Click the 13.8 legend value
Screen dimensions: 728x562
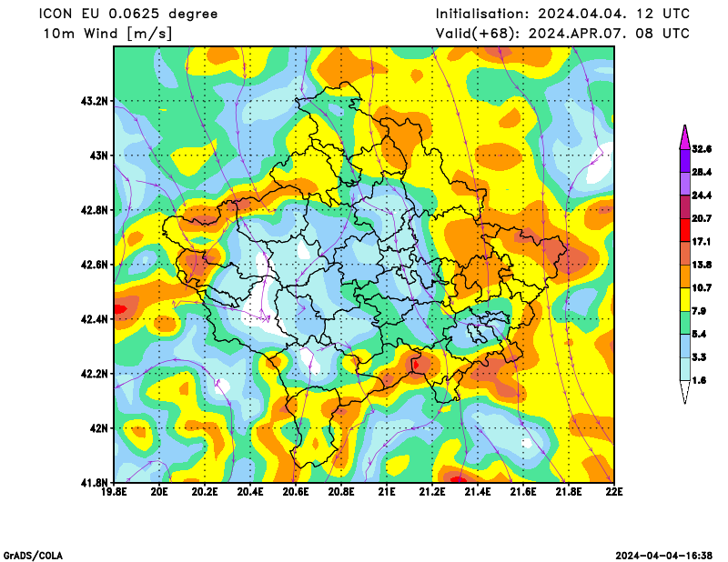702,265
